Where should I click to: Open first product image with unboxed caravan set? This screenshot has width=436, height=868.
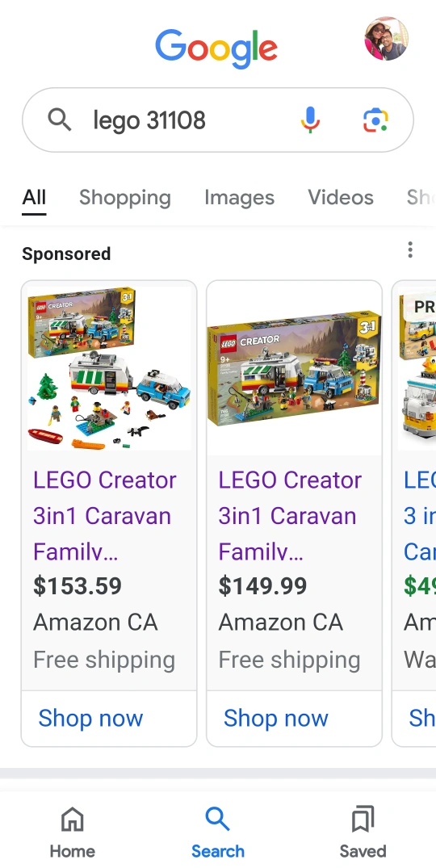pos(109,368)
